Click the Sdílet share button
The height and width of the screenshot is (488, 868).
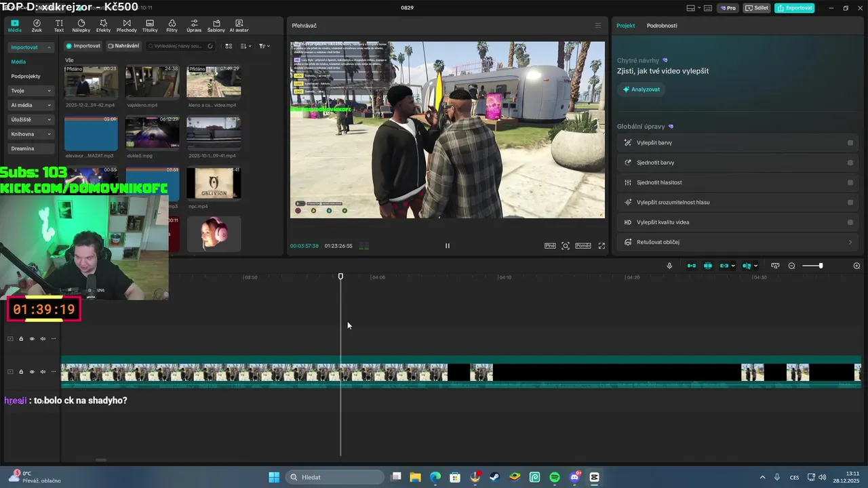pyautogui.click(x=757, y=8)
